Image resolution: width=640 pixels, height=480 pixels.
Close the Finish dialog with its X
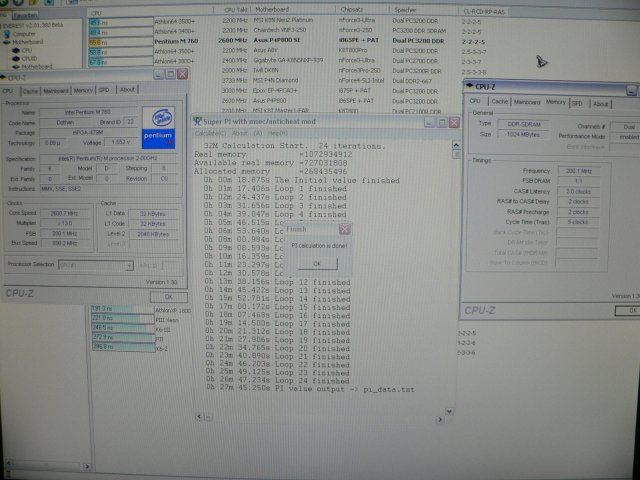(x=345, y=229)
